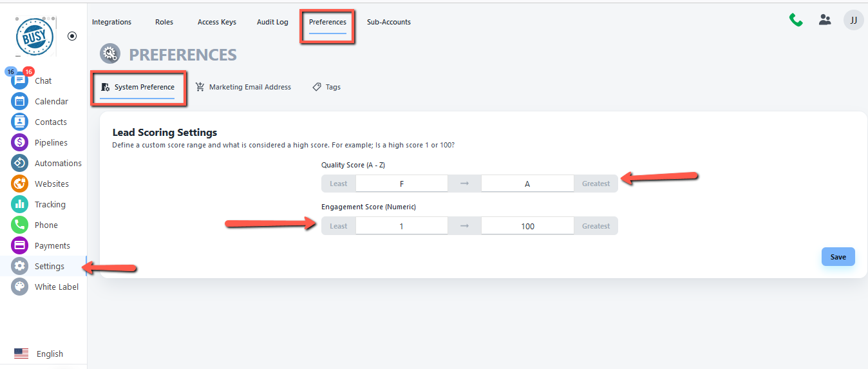This screenshot has width=868, height=369.
Task: Open the Marketing Email Address tab
Action: click(243, 87)
